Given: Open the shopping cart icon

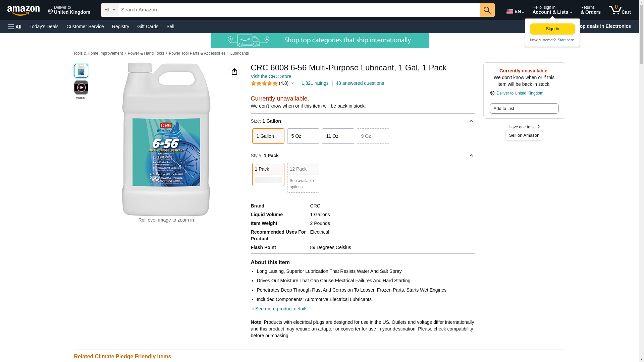Looking at the screenshot, I should (x=620, y=10).
